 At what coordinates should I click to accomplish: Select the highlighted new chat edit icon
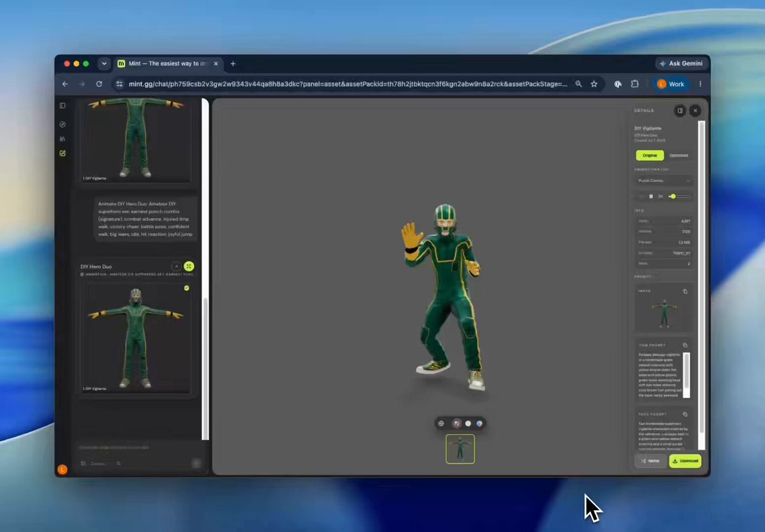(62, 153)
